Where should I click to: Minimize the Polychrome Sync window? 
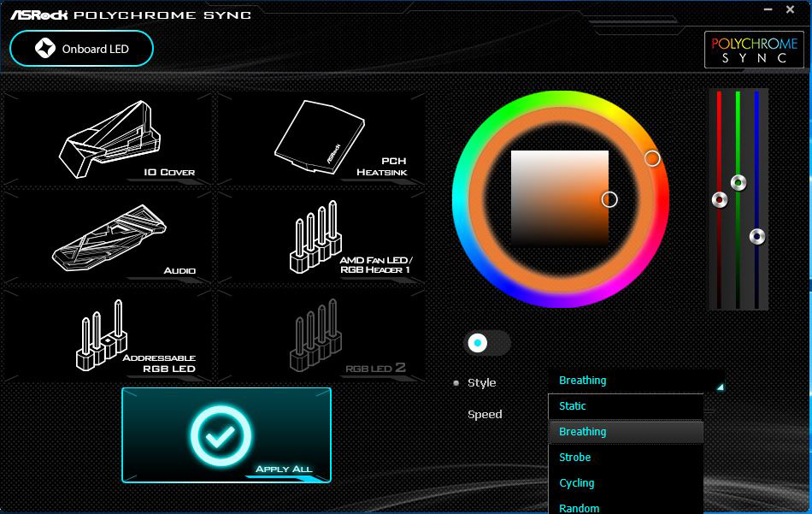768,9
